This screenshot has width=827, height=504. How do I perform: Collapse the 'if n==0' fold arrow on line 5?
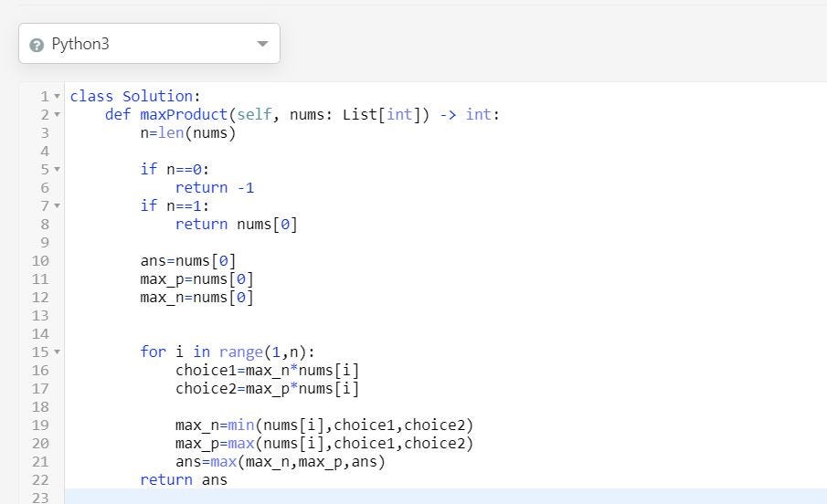(57, 169)
